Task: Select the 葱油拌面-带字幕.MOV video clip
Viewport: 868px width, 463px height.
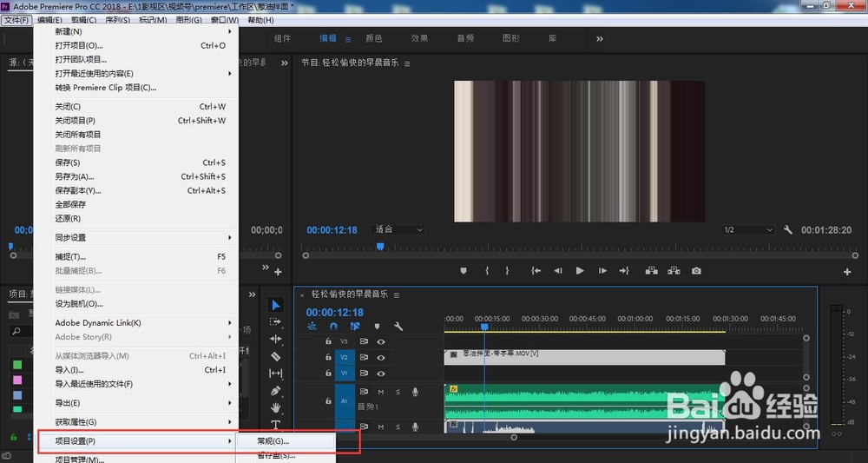Action: (584, 357)
